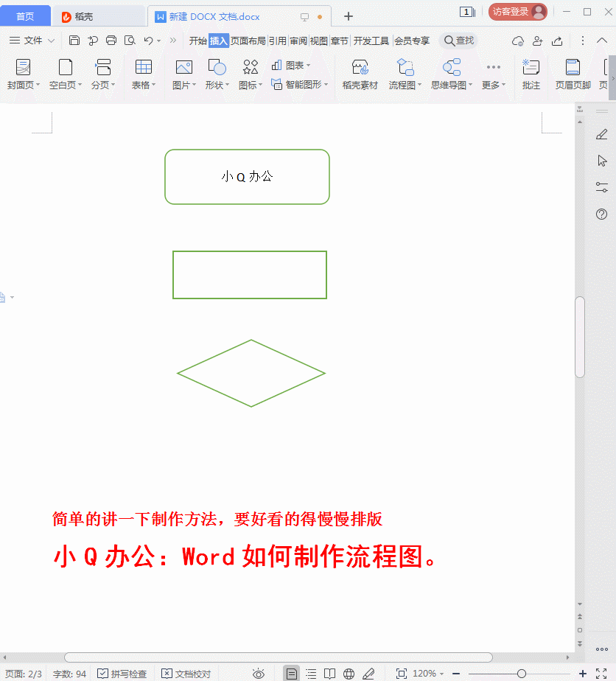
Task: Expand the More (更多) dropdown
Action: (494, 74)
